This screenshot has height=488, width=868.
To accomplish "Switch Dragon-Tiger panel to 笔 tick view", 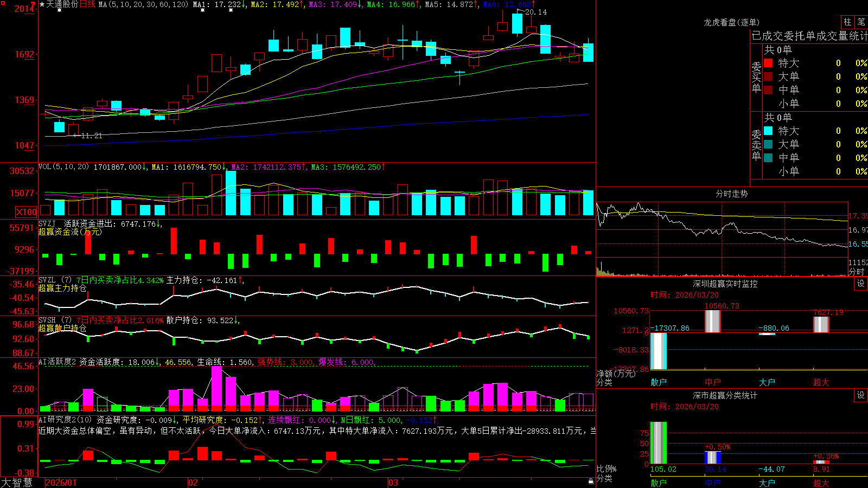I will 861,22.
